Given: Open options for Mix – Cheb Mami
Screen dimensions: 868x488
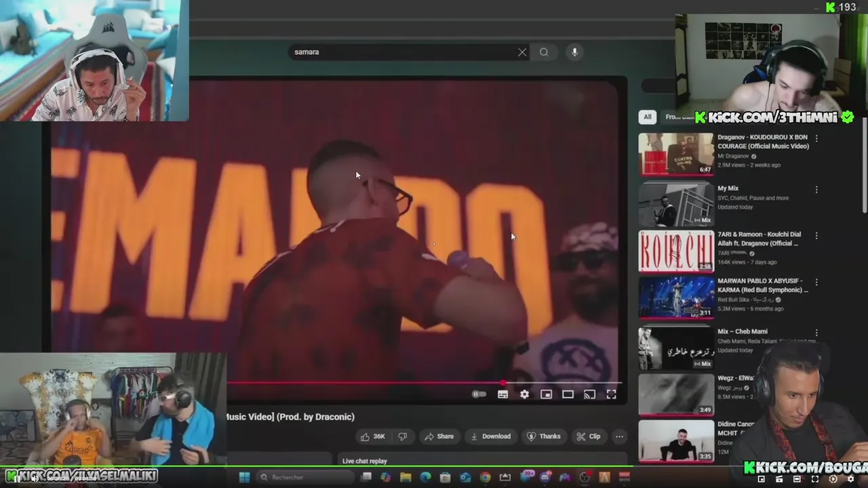Looking at the screenshot, I should click(816, 333).
